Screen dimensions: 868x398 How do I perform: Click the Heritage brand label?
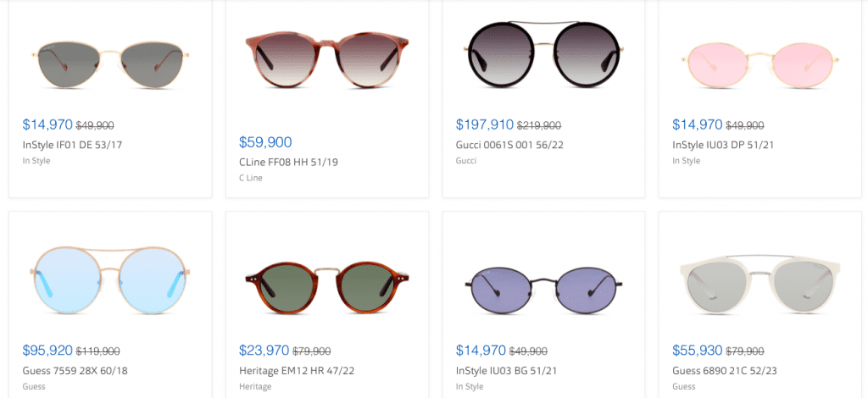255,387
